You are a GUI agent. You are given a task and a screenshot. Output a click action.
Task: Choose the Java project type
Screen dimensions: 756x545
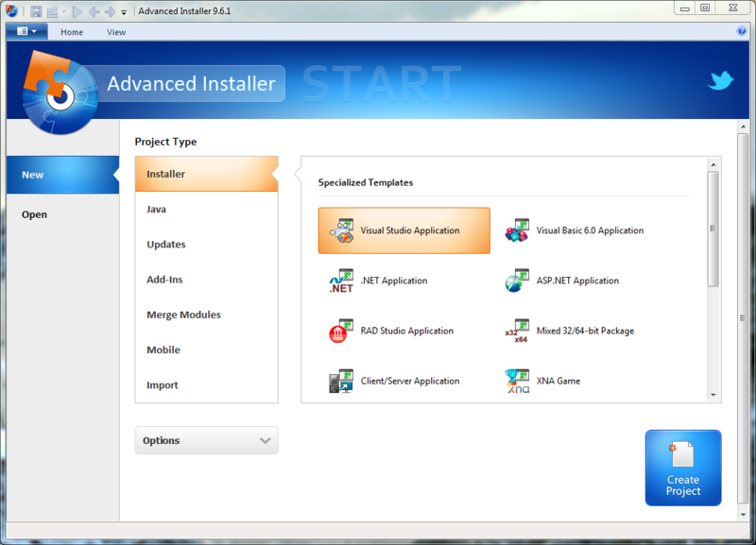206,209
